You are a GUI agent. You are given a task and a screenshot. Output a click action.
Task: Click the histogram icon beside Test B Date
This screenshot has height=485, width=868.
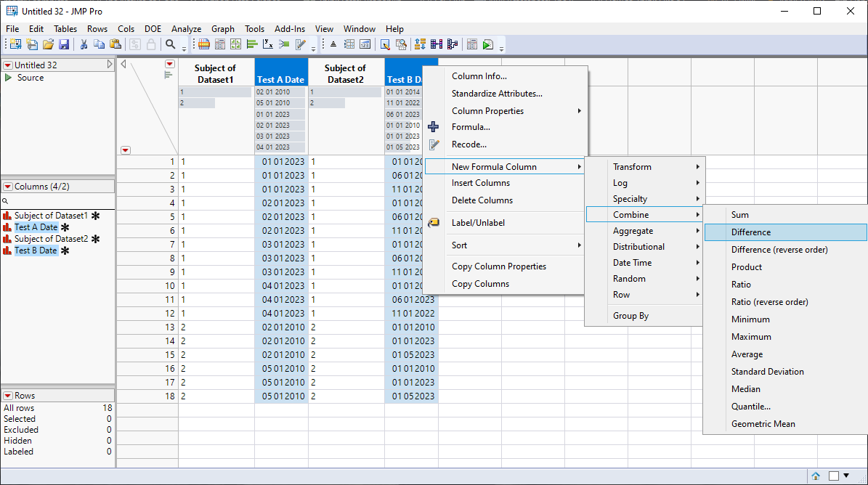coord(8,250)
